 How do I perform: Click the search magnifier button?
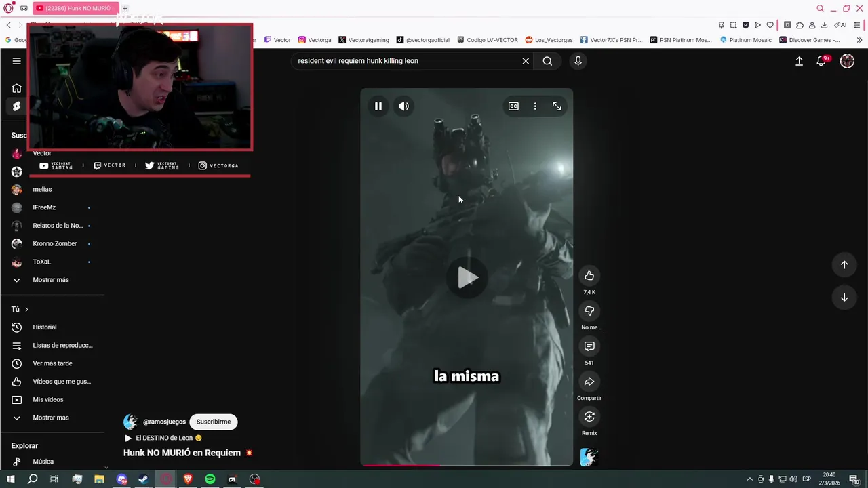(547, 61)
